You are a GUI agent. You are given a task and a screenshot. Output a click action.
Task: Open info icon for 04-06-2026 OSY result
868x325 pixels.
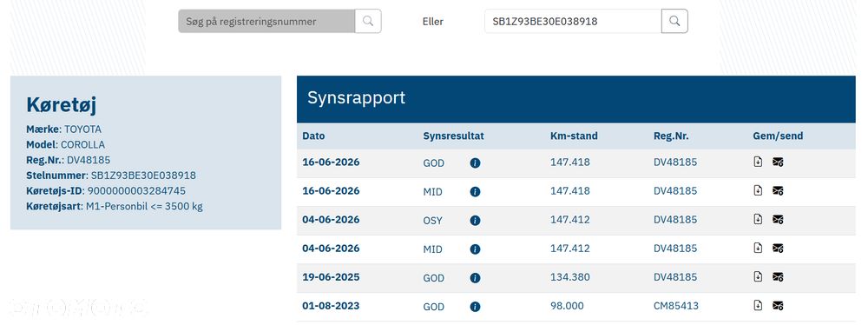click(475, 220)
